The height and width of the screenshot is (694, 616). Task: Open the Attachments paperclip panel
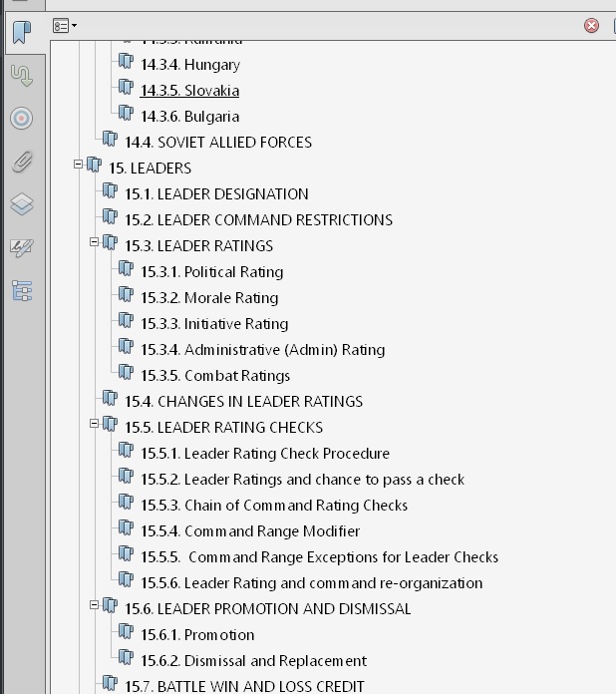pos(22,162)
